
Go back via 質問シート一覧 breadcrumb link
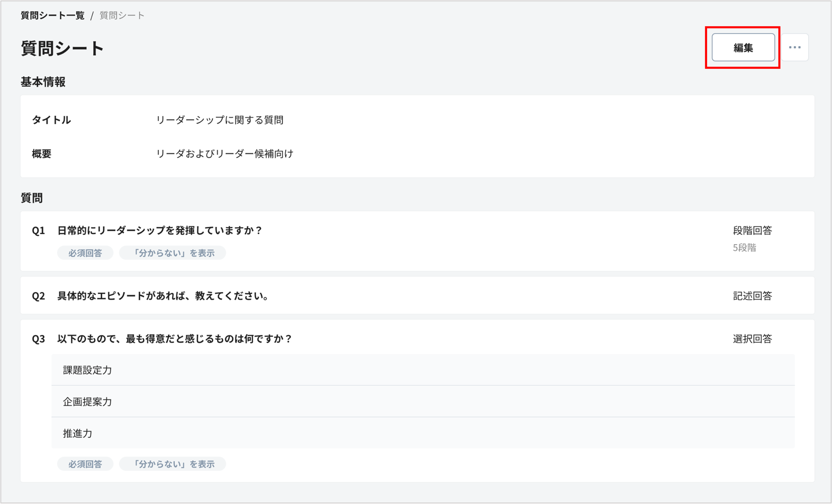52,16
